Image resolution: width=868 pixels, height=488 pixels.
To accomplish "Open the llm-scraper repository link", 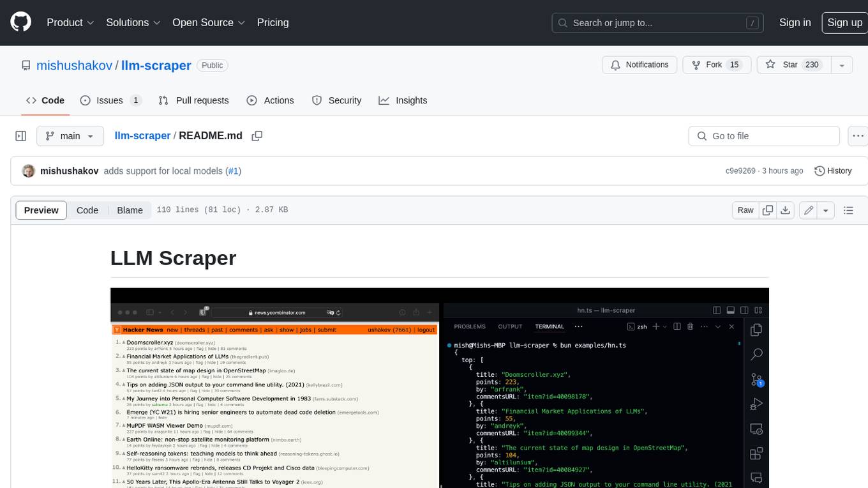I will click(x=156, y=65).
